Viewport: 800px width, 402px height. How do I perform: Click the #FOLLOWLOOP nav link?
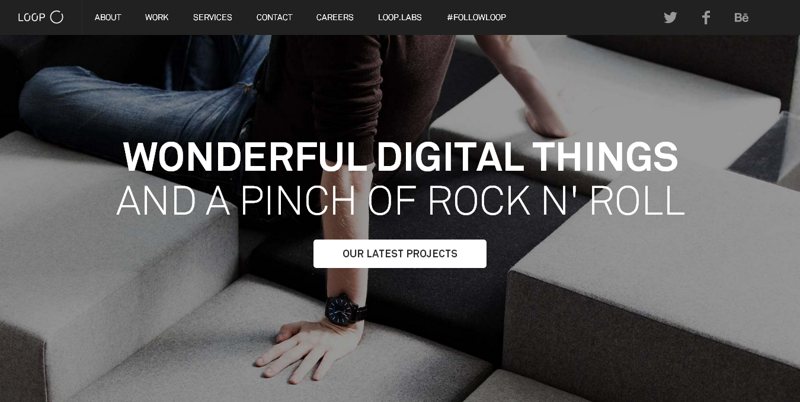477,17
